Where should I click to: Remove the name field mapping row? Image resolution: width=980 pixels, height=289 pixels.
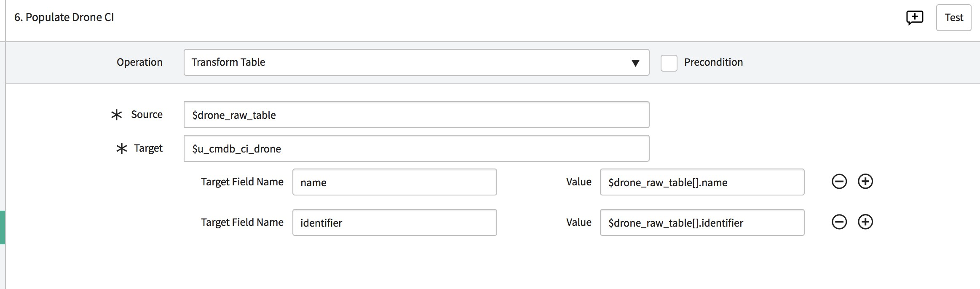839,182
